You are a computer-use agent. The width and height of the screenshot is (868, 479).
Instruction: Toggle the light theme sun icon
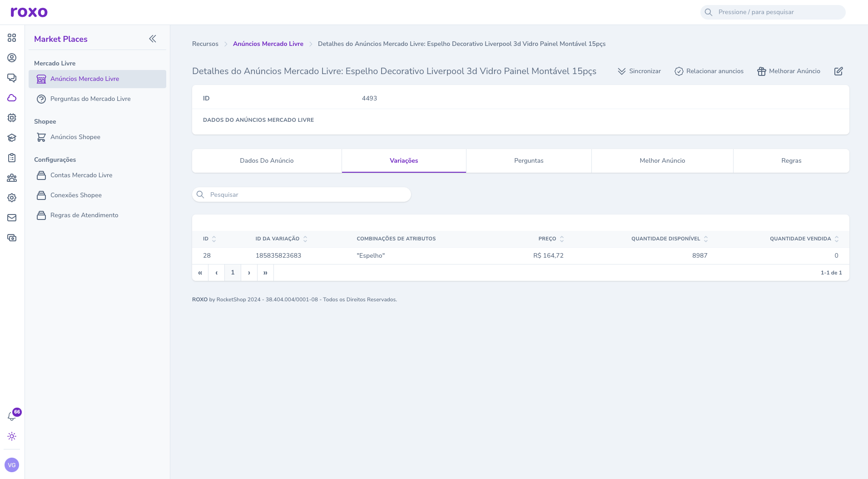(12, 436)
